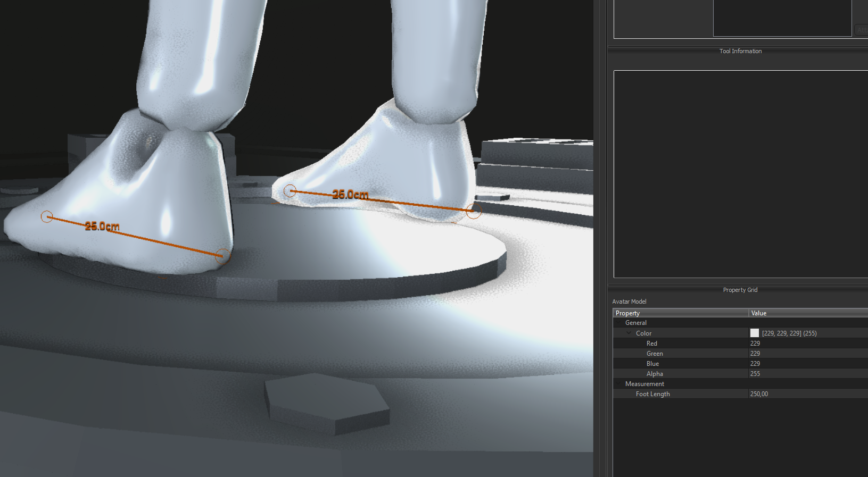Select the heel handle on the background foot
Image resolution: width=868 pixels, height=477 pixels.
474,211
